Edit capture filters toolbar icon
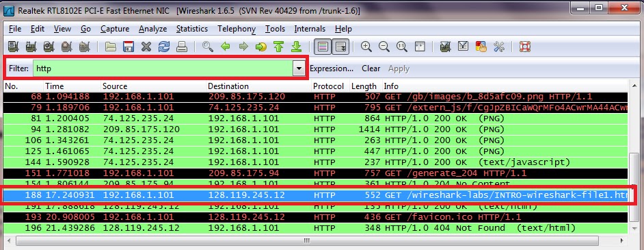This screenshot has height=250, width=644. pos(445,47)
